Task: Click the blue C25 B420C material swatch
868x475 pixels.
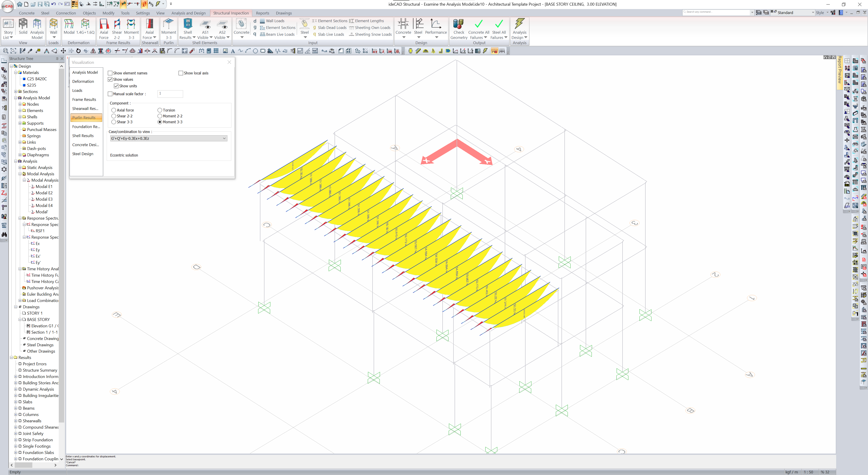Action: pyautogui.click(x=24, y=79)
